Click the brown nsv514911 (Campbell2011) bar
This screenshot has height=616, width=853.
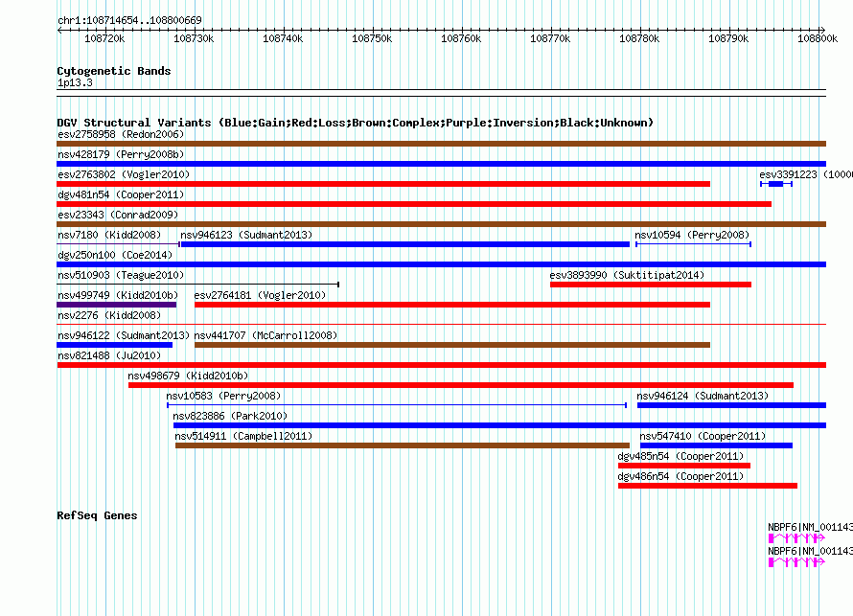pos(403,445)
